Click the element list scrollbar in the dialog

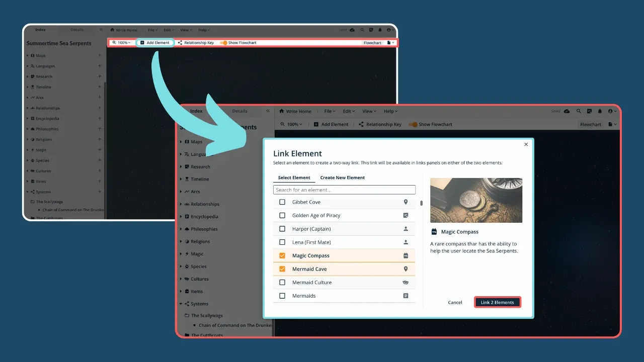[421, 204]
